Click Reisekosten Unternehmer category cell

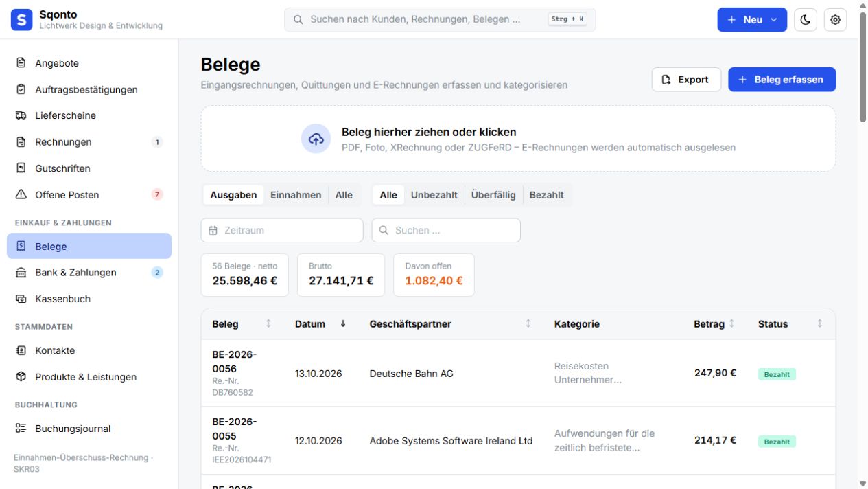[x=588, y=373]
